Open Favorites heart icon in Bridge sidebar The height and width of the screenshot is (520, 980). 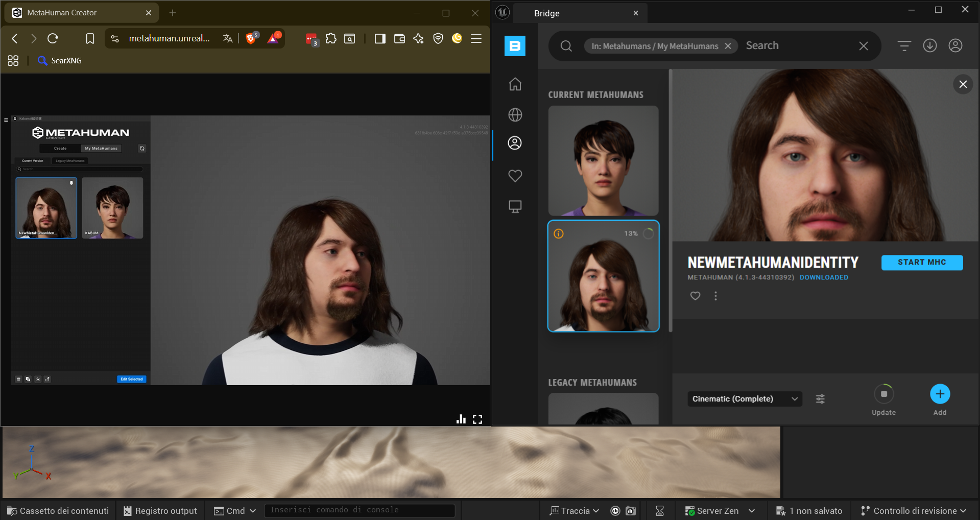click(x=515, y=176)
